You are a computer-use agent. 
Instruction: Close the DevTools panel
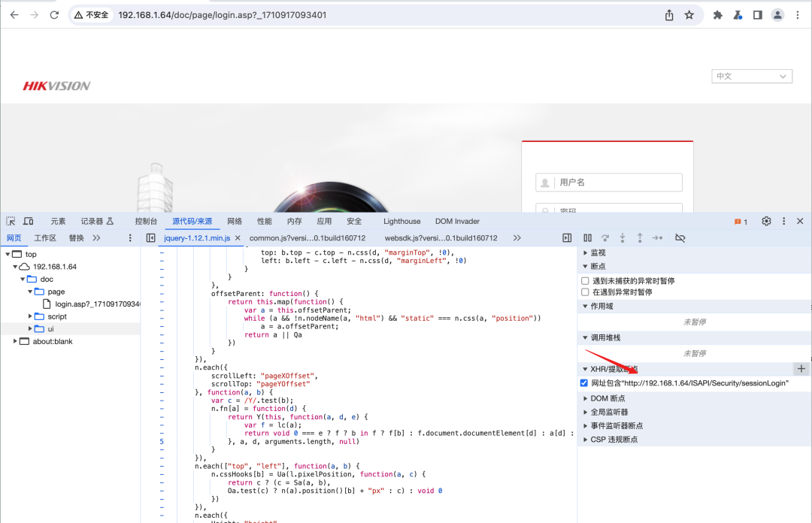pos(800,221)
